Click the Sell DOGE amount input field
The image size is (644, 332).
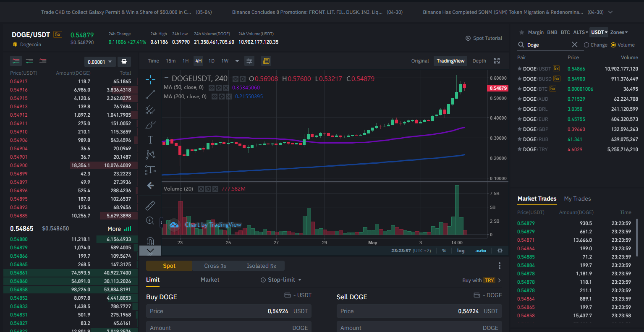(419, 327)
